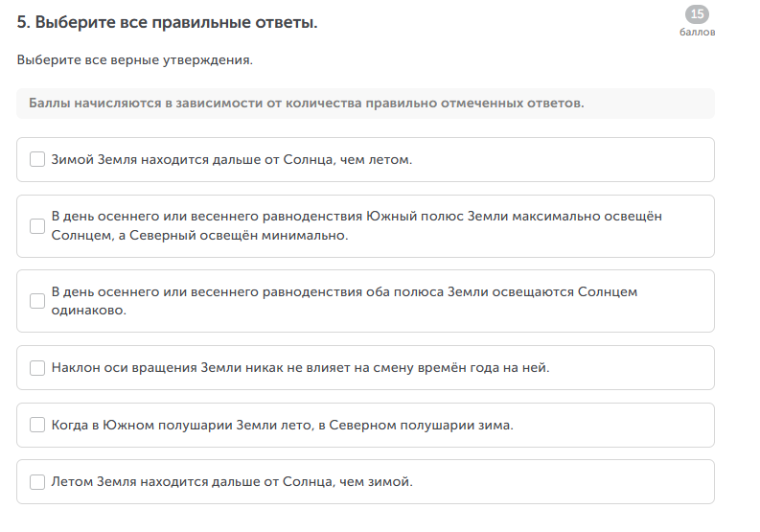Screen dimensions: 760x532
Task: Select checkbox 'Летом Земля находится дальше от Солнца'
Action: (x=37, y=481)
